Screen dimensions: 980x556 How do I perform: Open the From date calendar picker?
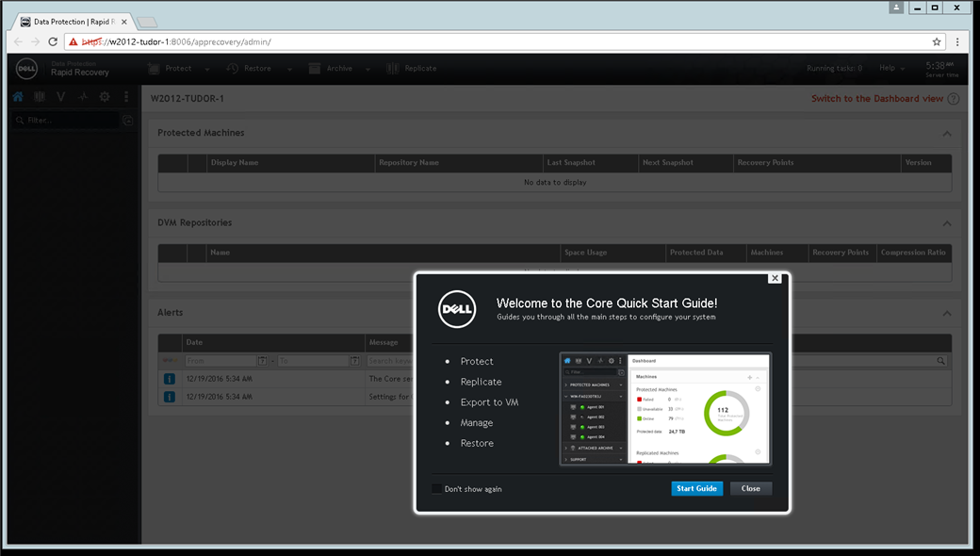pyautogui.click(x=263, y=361)
